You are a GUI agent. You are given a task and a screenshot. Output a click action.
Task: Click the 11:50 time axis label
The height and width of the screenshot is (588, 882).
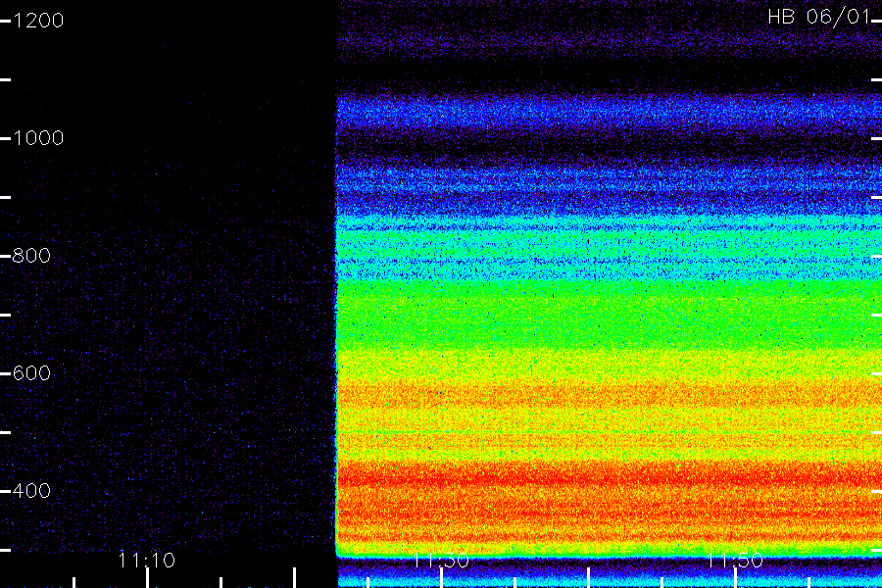735,561
